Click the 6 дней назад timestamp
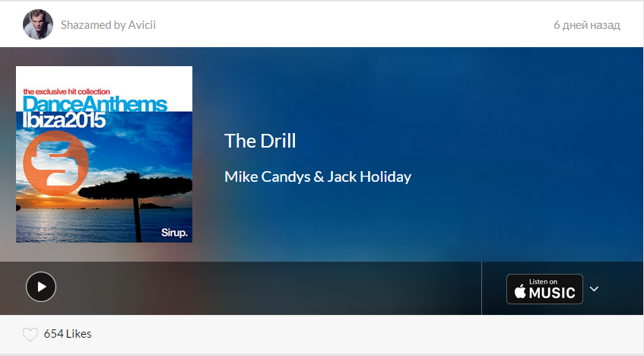 point(586,25)
